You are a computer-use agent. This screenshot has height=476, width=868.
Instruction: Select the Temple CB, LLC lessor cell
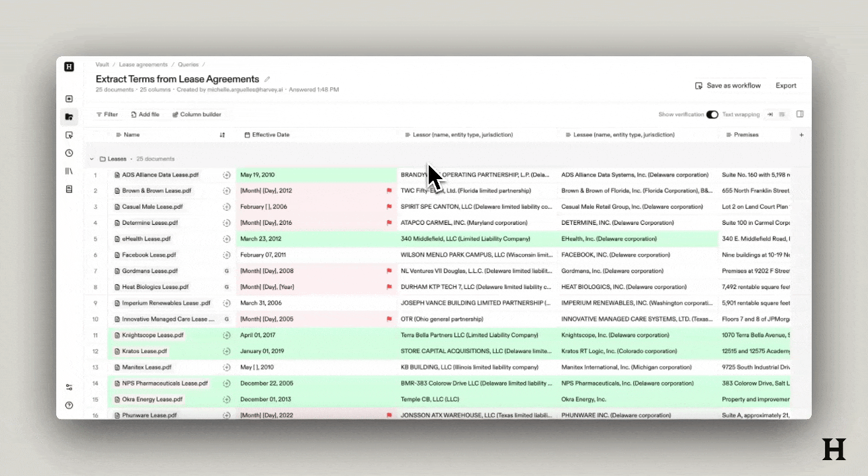tap(476, 399)
